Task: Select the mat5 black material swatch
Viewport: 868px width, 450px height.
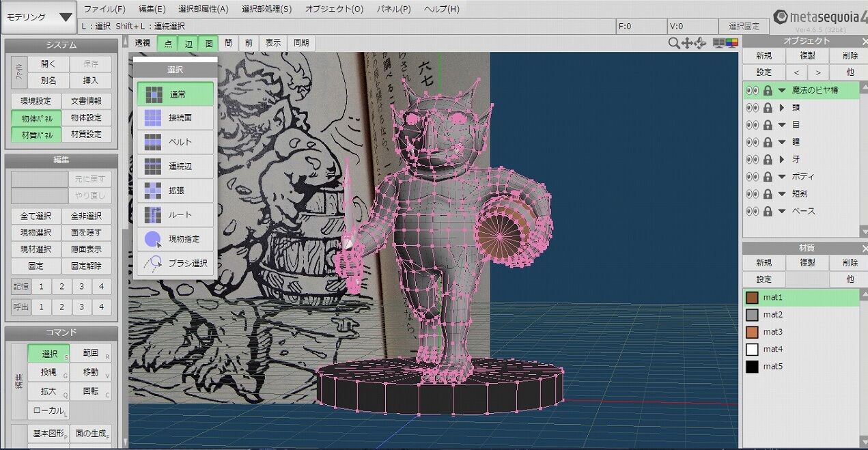Action: 752,367
